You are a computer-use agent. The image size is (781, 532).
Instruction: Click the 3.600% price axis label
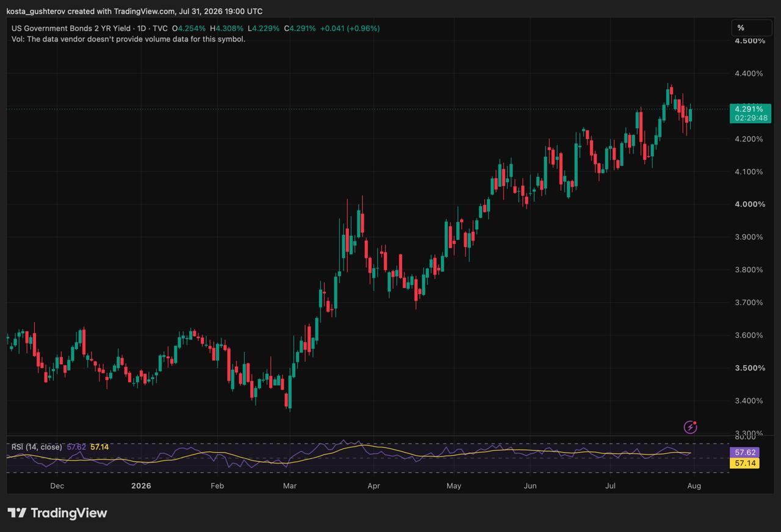(750, 336)
